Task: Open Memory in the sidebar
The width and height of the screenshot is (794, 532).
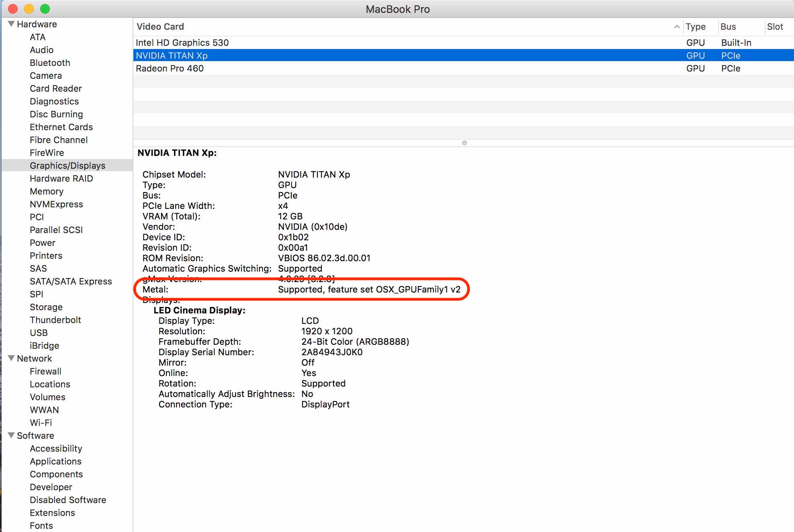Action: 47,191
